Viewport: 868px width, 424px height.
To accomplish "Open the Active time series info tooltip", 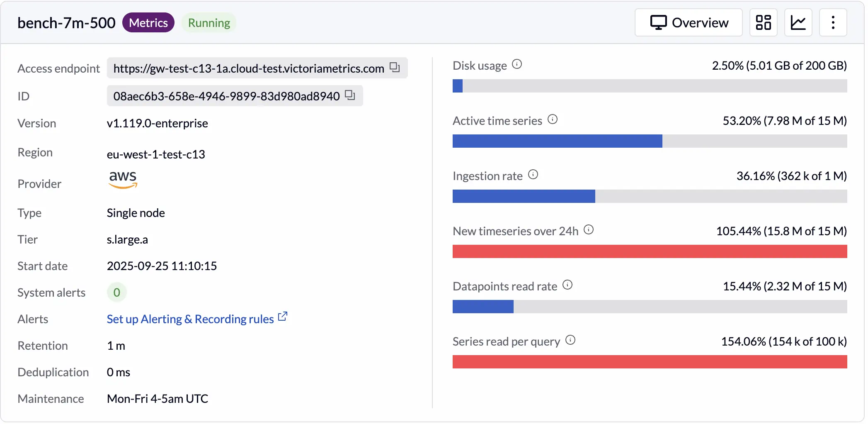I will tap(553, 119).
